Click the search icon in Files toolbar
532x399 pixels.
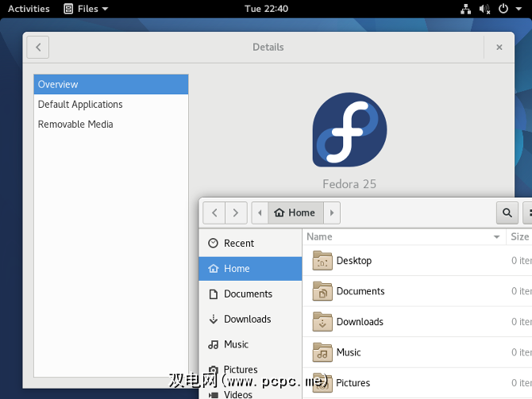pyautogui.click(x=507, y=213)
